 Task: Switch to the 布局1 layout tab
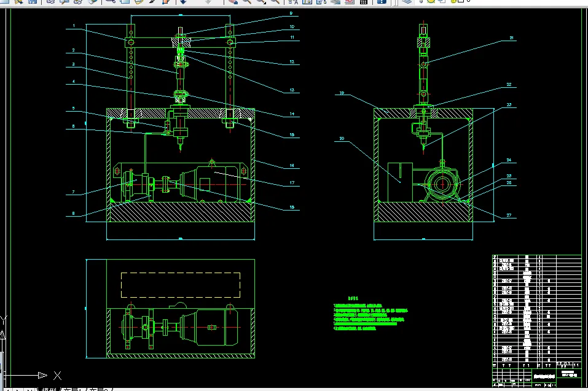click(x=73, y=389)
